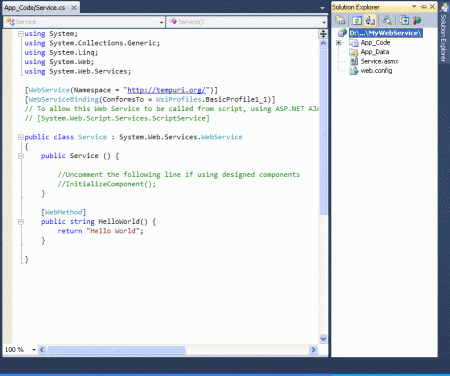Launch the ASP.NET Configuration tool icon
Image resolution: width=450 pixels, height=376 pixels.
tap(417, 21)
